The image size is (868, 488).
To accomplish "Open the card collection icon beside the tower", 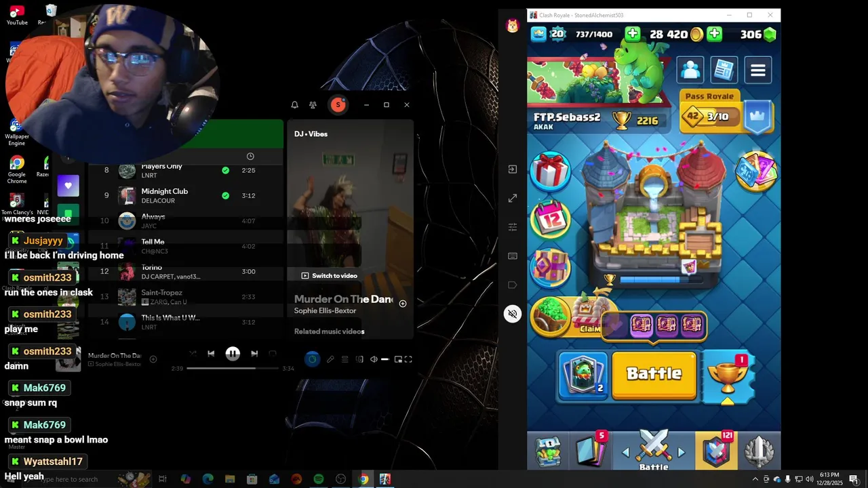I will click(x=757, y=171).
